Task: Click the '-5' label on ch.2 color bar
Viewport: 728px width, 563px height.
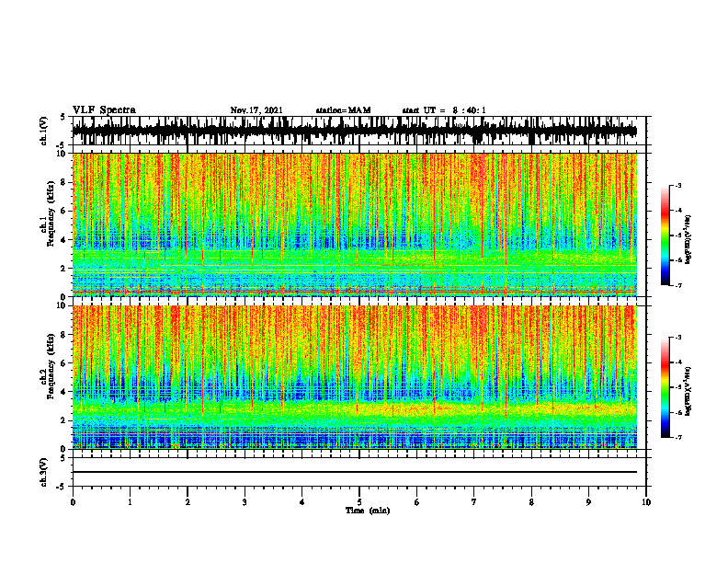Action: click(677, 387)
